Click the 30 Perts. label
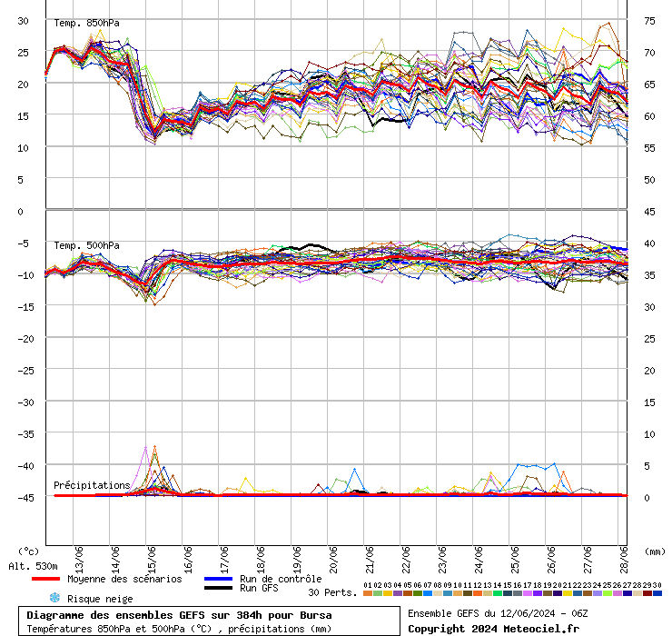 tap(332, 592)
